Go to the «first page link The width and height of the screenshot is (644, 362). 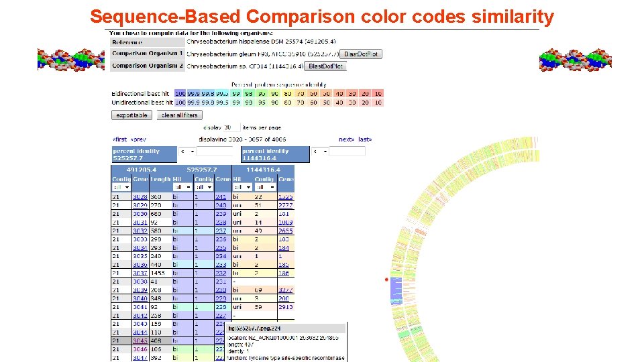coord(119,139)
